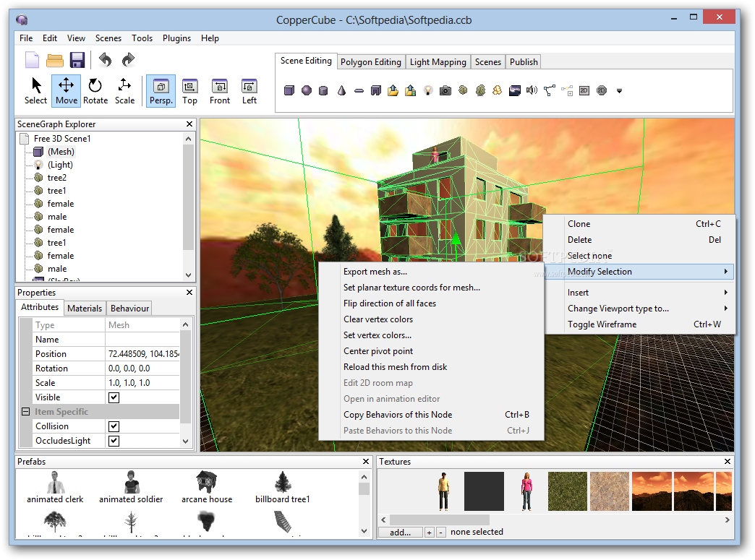Switch to Front view
The height and width of the screenshot is (560, 755).
[x=220, y=91]
